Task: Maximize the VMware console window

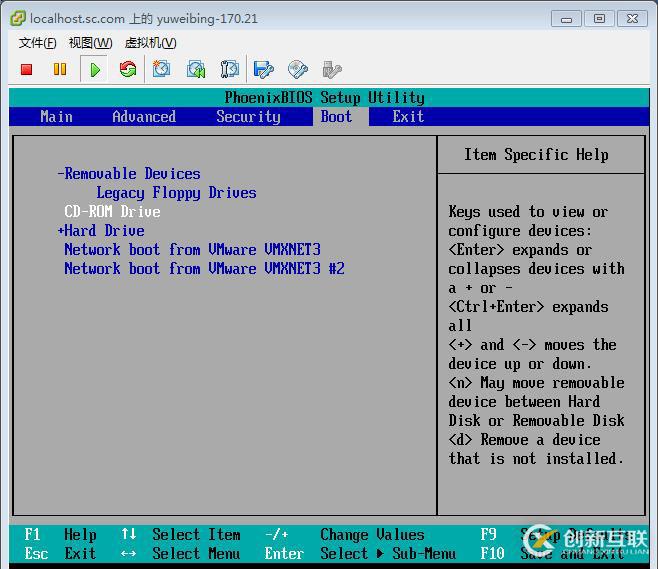Action: coord(599,19)
